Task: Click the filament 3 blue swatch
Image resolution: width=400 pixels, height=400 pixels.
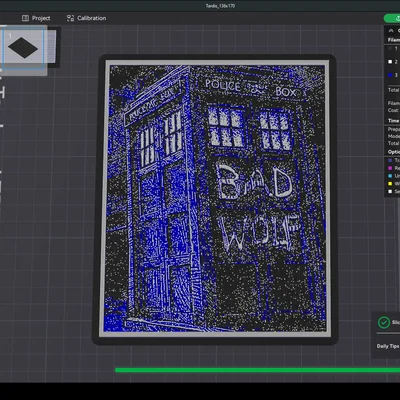Action: [390, 75]
